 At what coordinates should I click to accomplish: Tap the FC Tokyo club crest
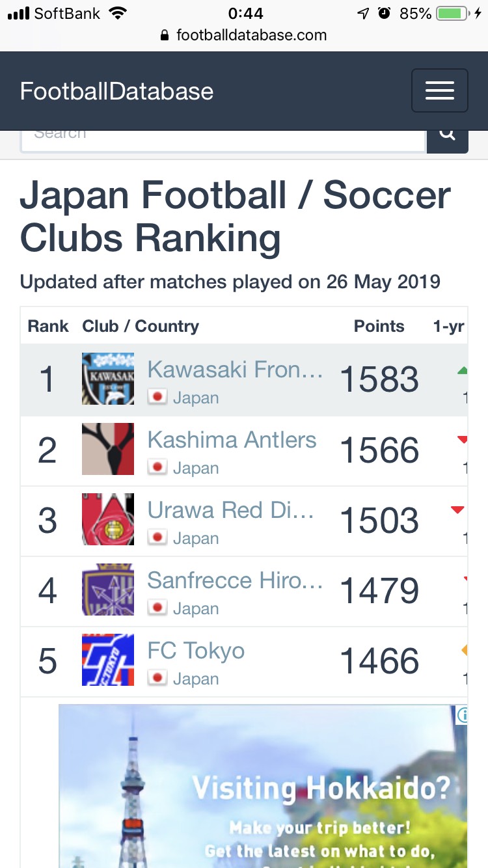[x=108, y=660]
